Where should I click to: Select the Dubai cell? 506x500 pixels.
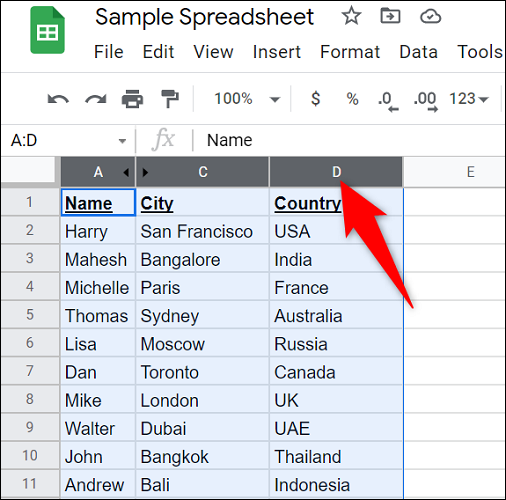(x=203, y=428)
